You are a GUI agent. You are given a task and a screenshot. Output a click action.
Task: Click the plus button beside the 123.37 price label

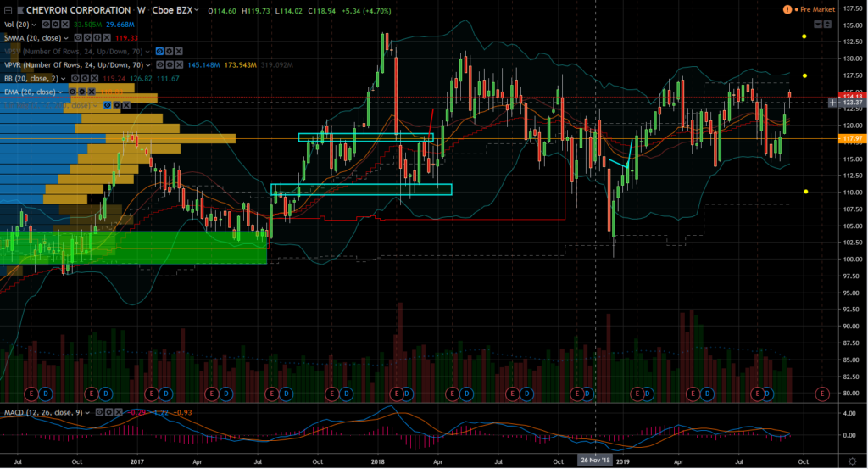point(832,103)
